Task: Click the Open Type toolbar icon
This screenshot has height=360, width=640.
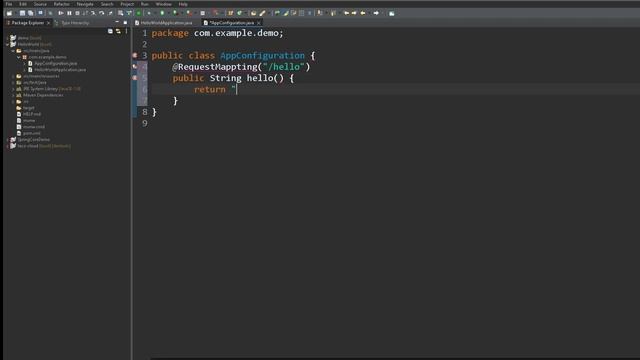Action: pyautogui.click(x=253, y=13)
